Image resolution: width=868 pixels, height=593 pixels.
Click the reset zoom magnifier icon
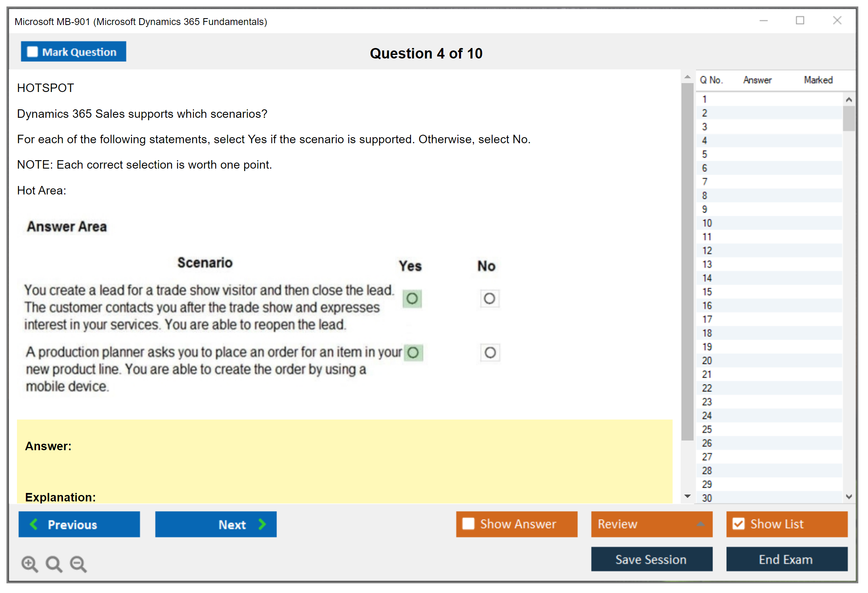point(54,564)
